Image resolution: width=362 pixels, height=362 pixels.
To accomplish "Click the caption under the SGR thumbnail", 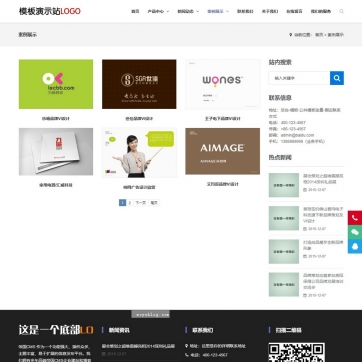I will pyautogui.click(x=139, y=118).
